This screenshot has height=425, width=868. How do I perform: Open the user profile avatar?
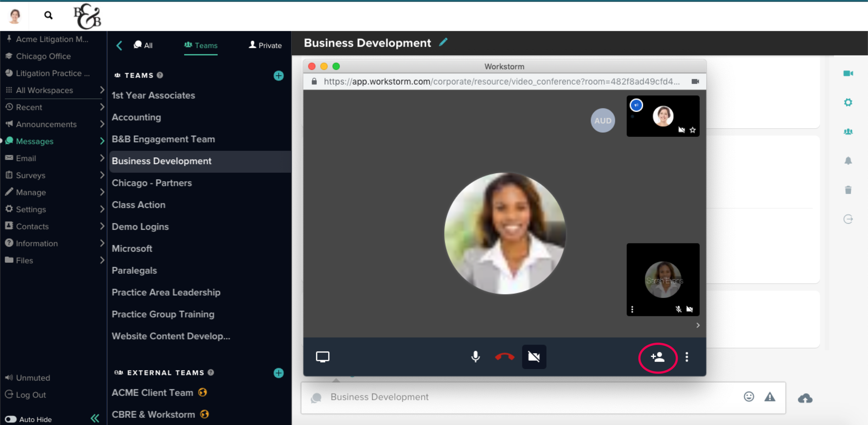pyautogui.click(x=15, y=16)
